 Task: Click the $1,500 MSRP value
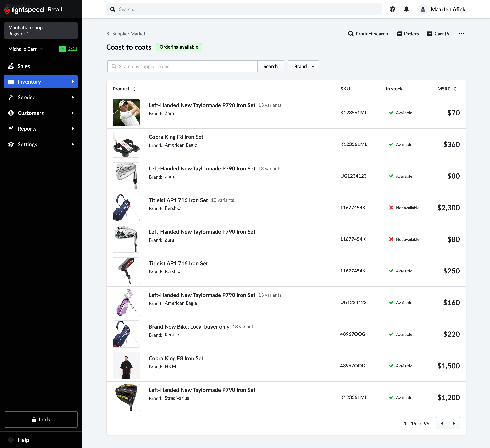click(448, 366)
